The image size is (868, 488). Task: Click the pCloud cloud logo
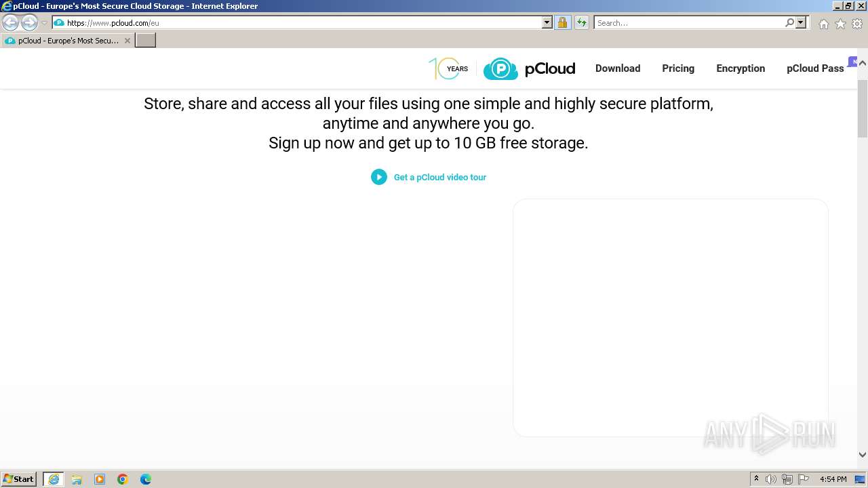pyautogui.click(x=529, y=68)
